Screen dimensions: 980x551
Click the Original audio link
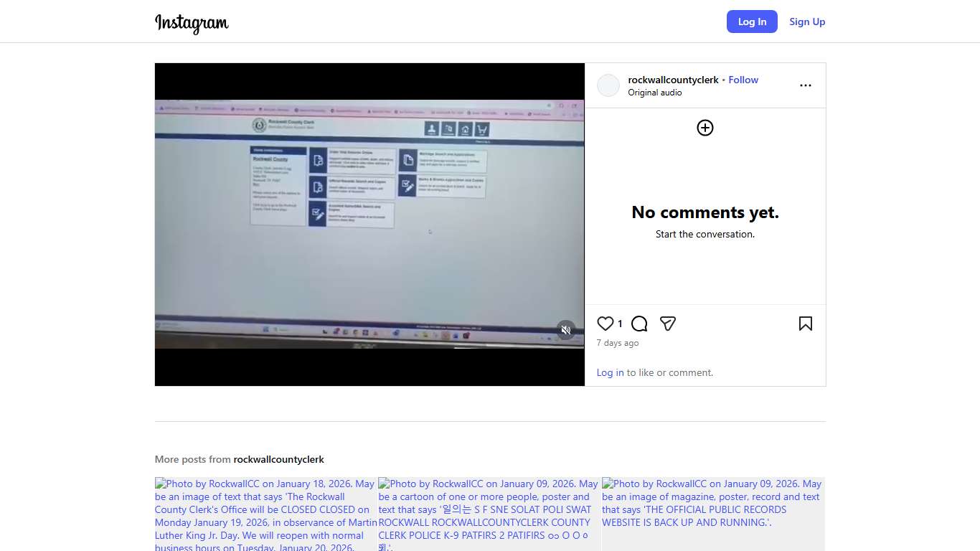654,93
